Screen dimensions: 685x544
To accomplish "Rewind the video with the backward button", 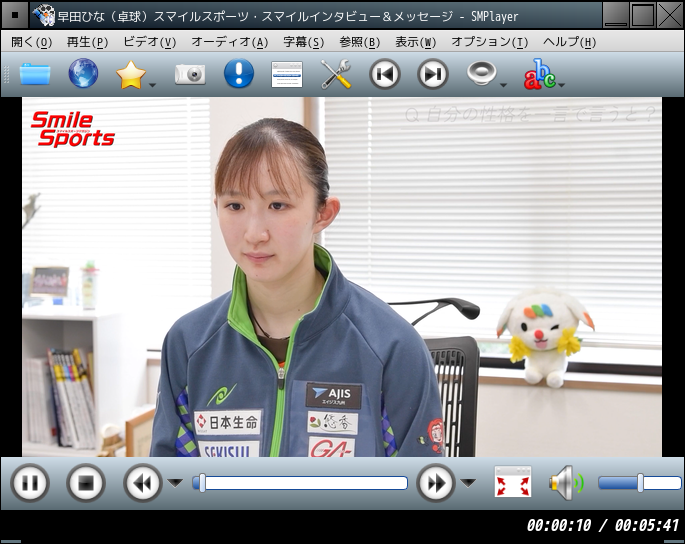I will tap(142, 483).
